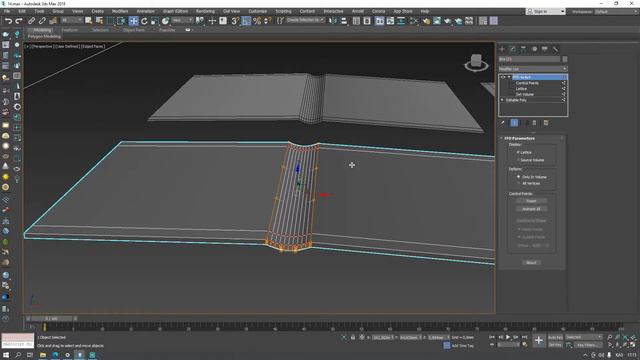The width and height of the screenshot is (640, 360).
Task: Activate the Select and Rotate tool
Action: click(x=144, y=21)
